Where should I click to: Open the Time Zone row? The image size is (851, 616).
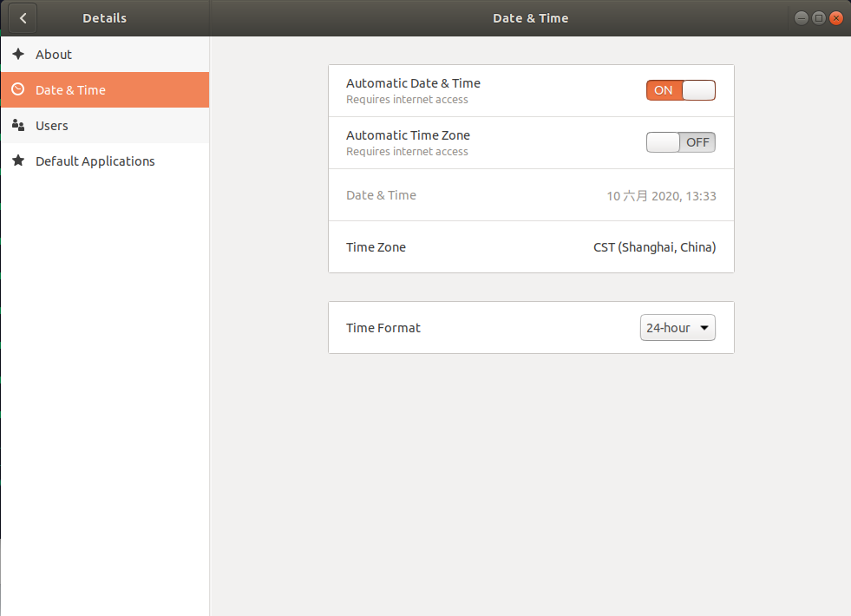[531, 247]
